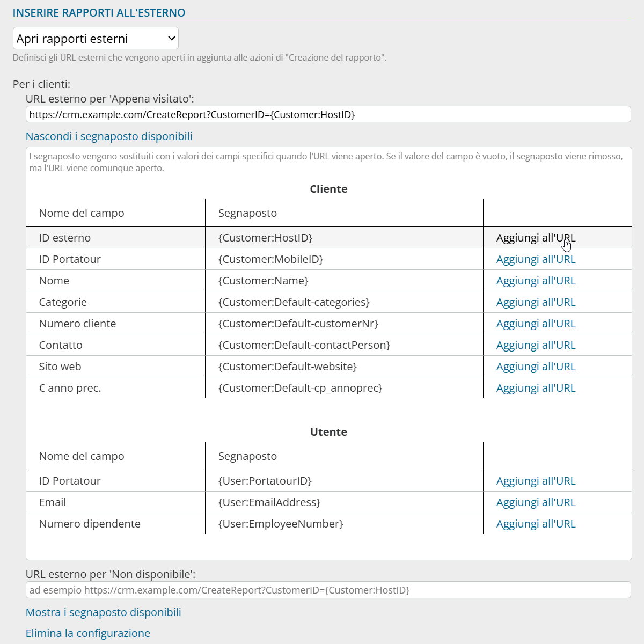Add the Contatto placeholder to the URL
The width and height of the screenshot is (644, 644).
pyautogui.click(x=536, y=345)
